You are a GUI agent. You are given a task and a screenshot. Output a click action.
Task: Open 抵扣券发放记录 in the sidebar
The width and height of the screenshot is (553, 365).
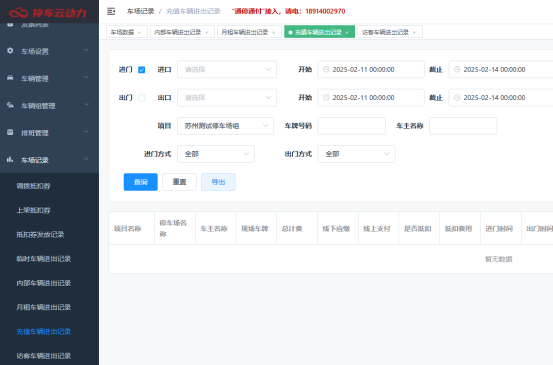point(40,235)
